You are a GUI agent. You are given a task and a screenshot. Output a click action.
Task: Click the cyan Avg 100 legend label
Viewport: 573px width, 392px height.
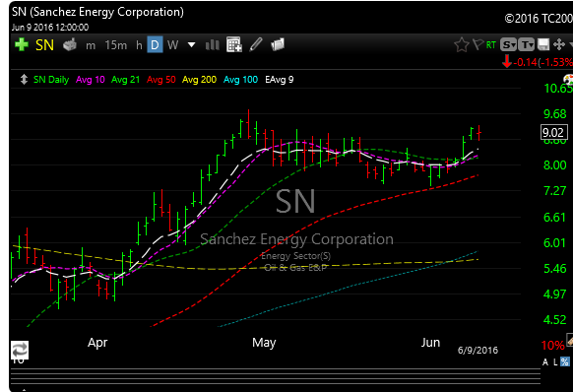click(240, 80)
